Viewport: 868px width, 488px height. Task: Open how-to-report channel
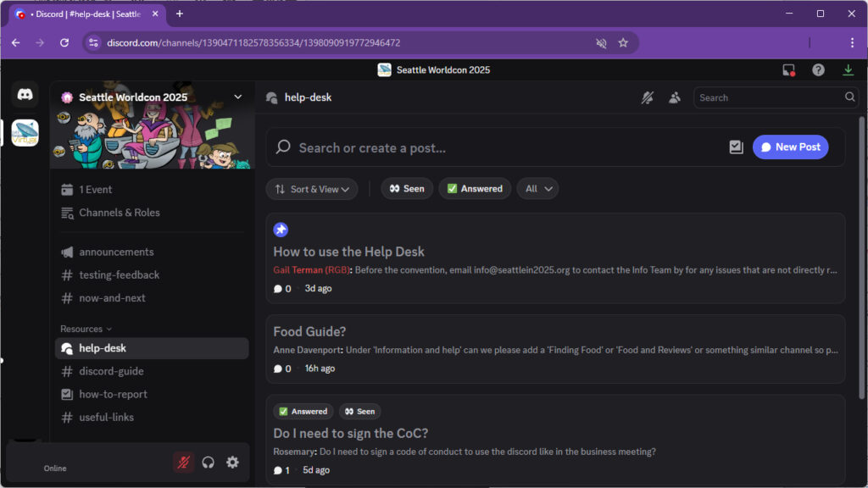[152, 395]
